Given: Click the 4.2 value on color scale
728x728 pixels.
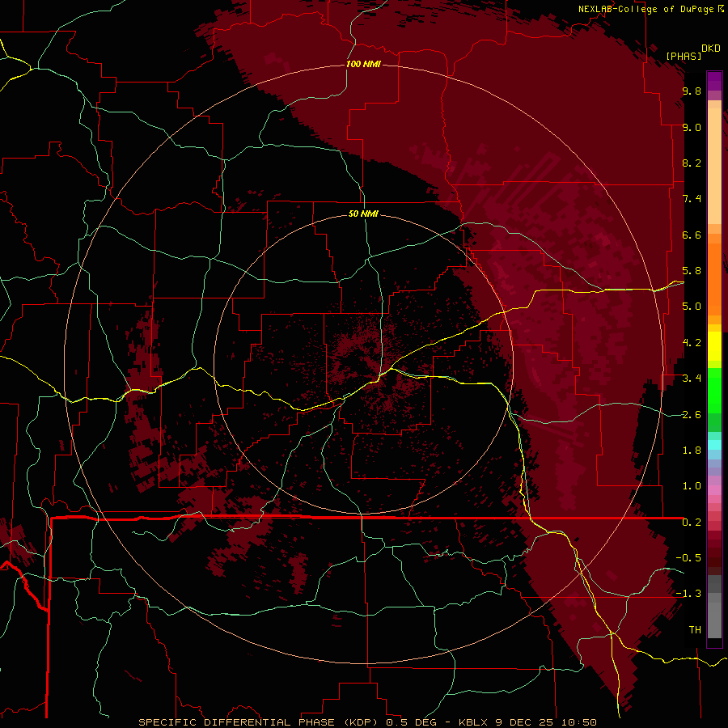Looking at the screenshot, I should click(692, 343).
